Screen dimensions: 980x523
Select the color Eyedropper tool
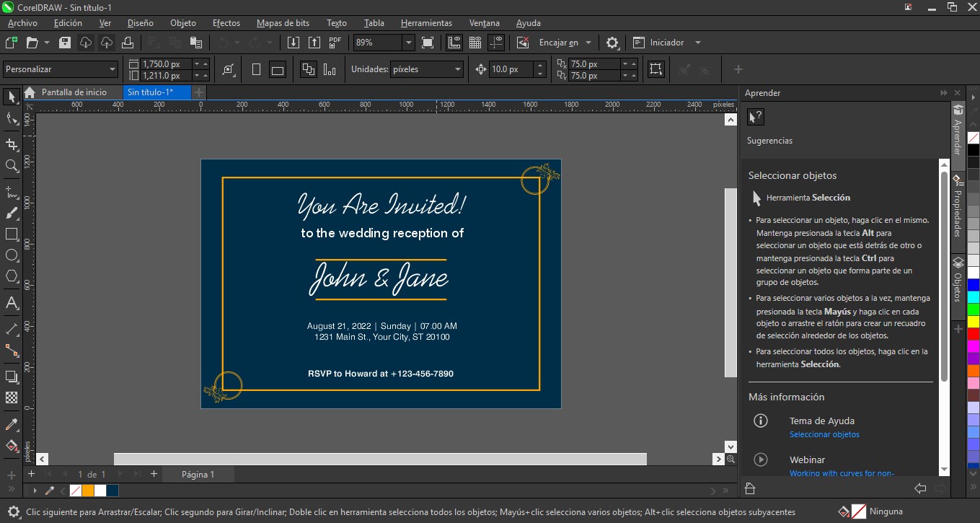[12, 424]
